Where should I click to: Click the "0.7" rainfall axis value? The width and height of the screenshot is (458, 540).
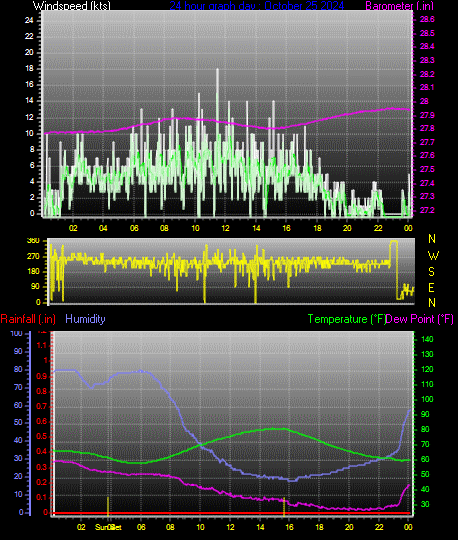tap(42, 407)
